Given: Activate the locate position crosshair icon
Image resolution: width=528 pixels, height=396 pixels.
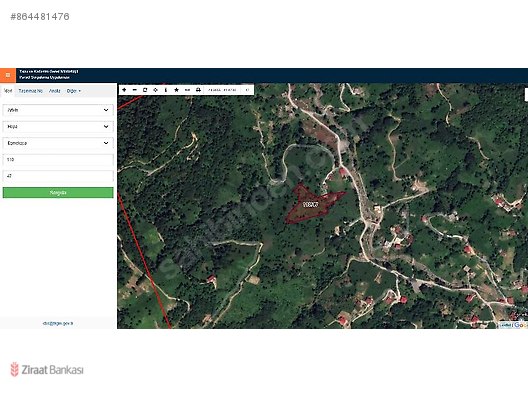Looking at the screenshot, I should (155, 90).
